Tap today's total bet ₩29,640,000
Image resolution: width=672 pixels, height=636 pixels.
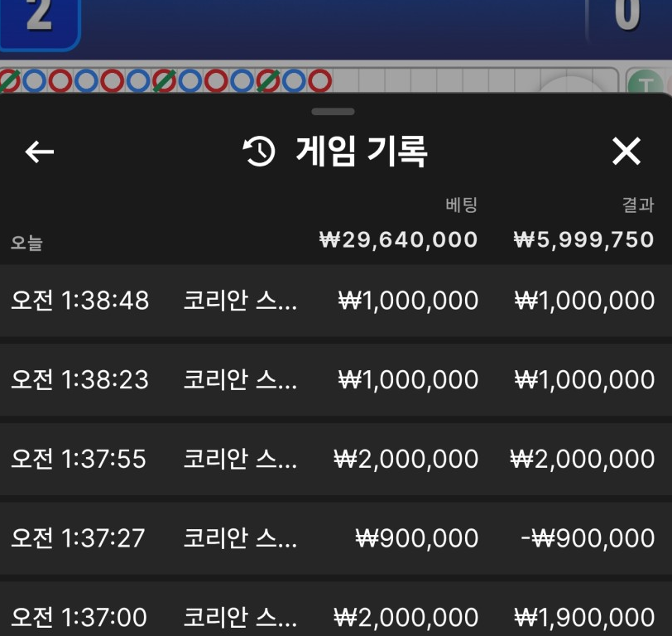(x=398, y=239)
